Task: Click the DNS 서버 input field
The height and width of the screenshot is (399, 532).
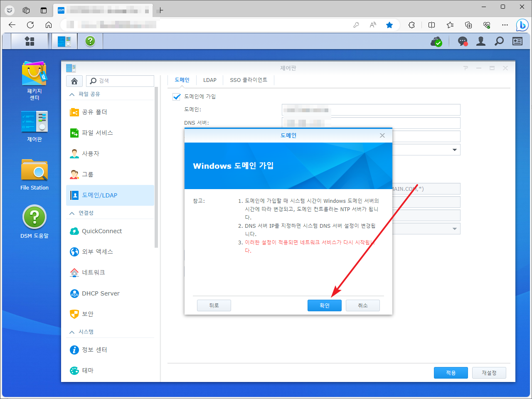Action: point(371,123)
